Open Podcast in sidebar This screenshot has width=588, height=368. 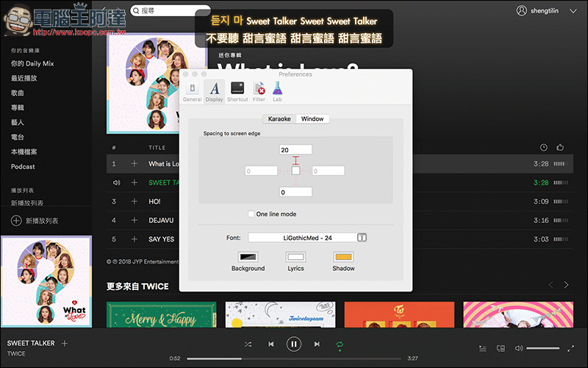(x=23, y=166)
